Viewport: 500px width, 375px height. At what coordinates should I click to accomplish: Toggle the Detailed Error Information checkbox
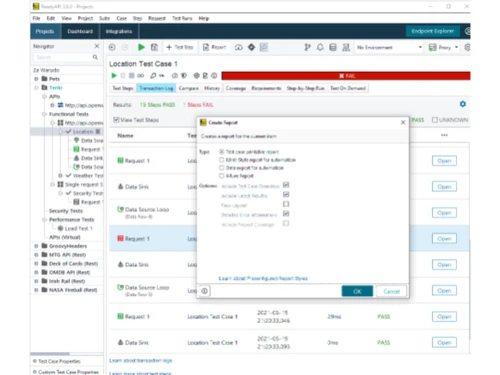(286, 214)
